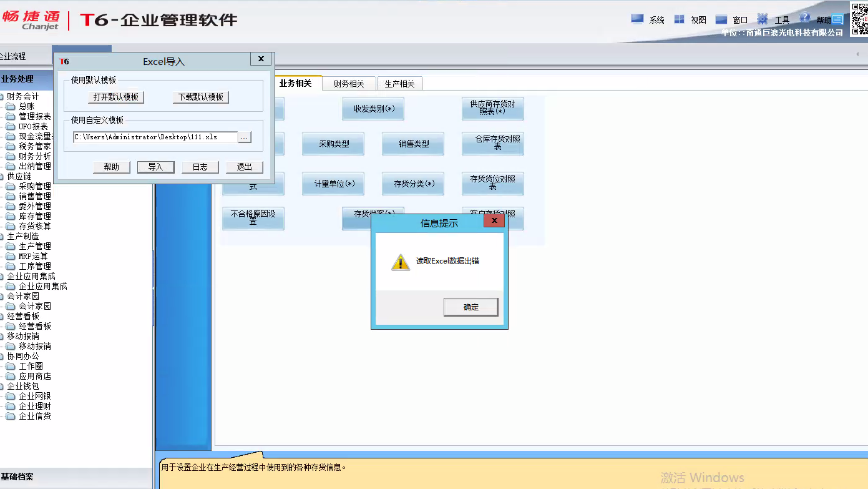Viewport: 868px width, 489px height.
Task: Open 销售类型 setting button
Action: 414,144
